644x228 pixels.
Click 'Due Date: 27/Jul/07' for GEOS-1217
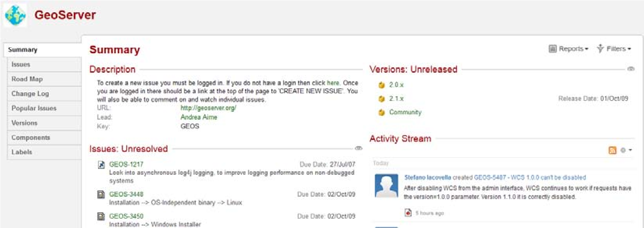point(327,164)
